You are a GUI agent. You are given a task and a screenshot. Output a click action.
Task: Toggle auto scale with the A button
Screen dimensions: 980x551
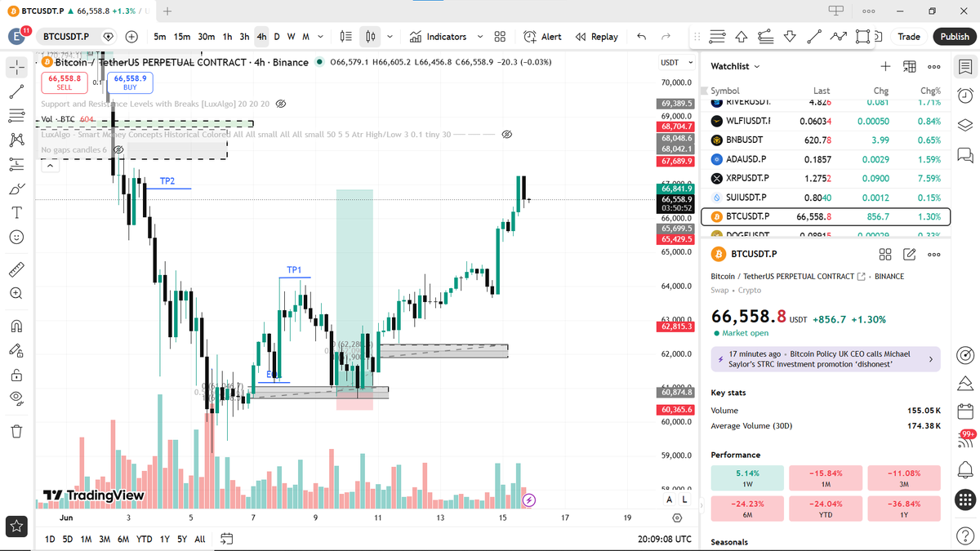tap(669, 500)
